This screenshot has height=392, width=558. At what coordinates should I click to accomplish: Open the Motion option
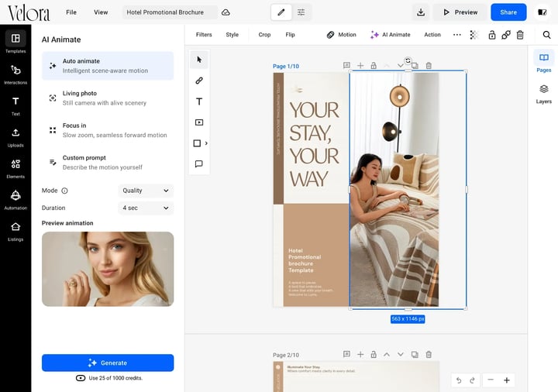[341, 35]
